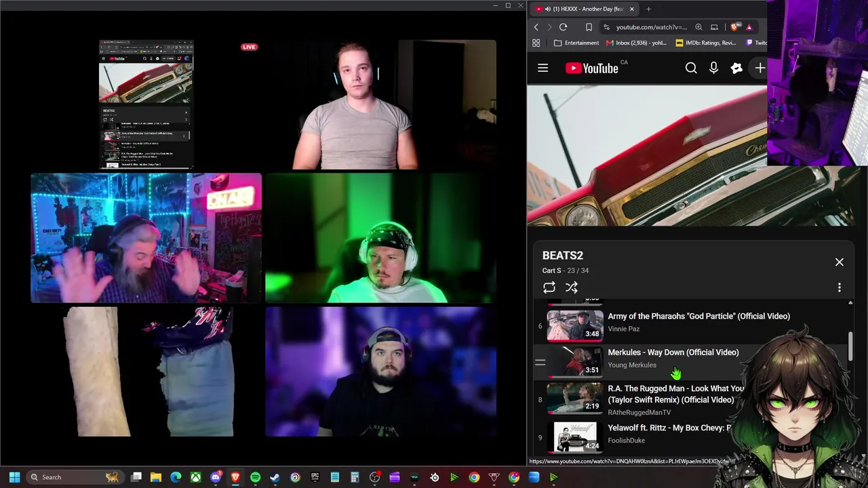
Task: Open Steam from the taskbar
Action: pyautogui.click(x=275, y=477)
